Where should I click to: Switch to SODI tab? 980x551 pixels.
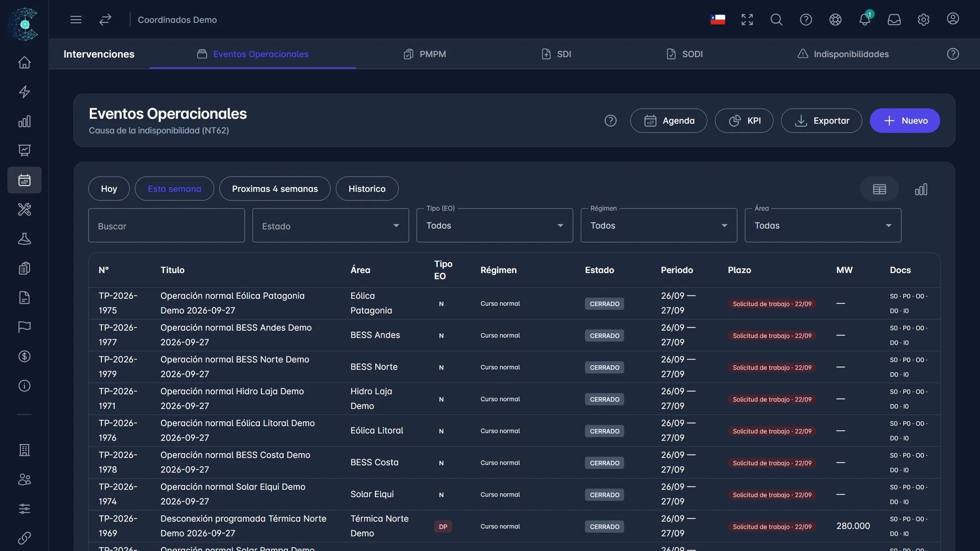(684, 54)
